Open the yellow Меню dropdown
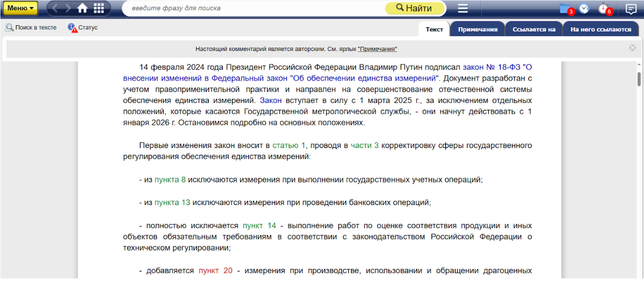The height and width of the screenshot is (282, 644). 21,8
